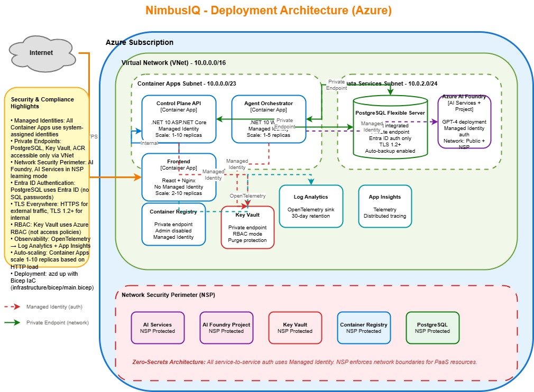The image size is (534, 392).
Task: Select the AI Services NSP Protected box
Action: 159,328
